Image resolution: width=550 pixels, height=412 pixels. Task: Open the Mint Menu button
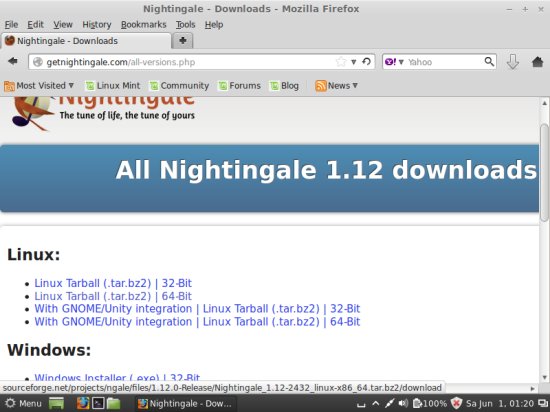click(23, 403)
